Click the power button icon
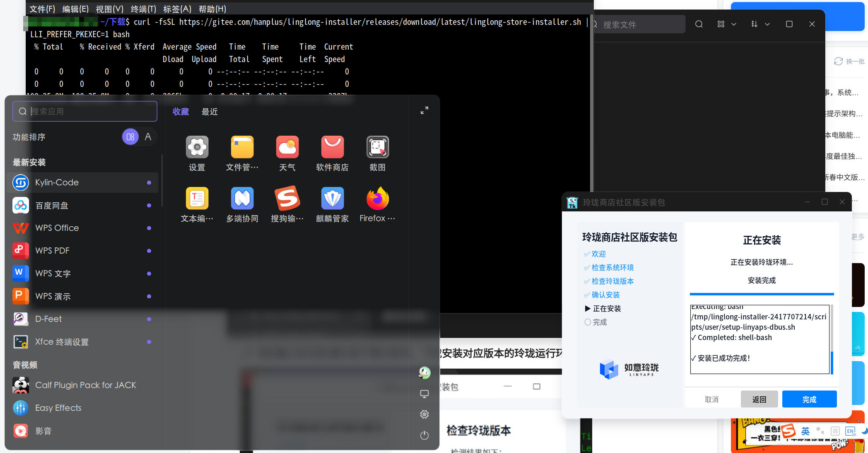The image size is (868, 453). tap(424, 435)
